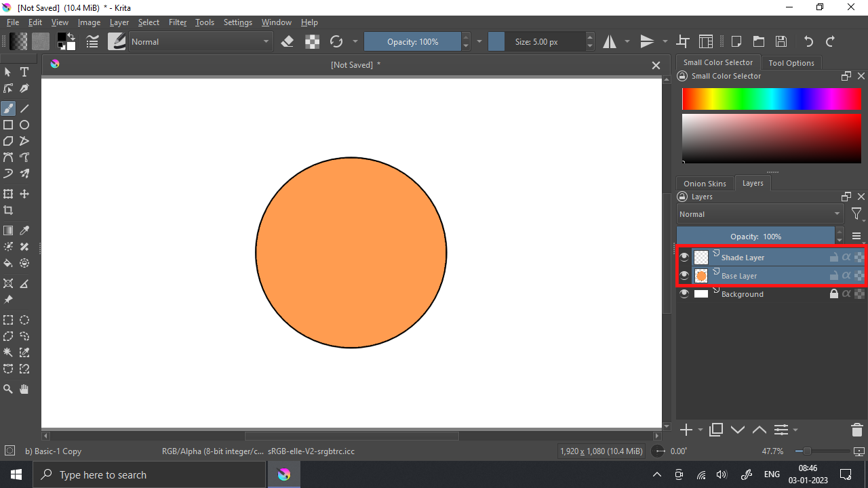The width and height of the screenshot is (868, 488).
Task: Select the Ellipse shape tool
Action: pos(24,125)
